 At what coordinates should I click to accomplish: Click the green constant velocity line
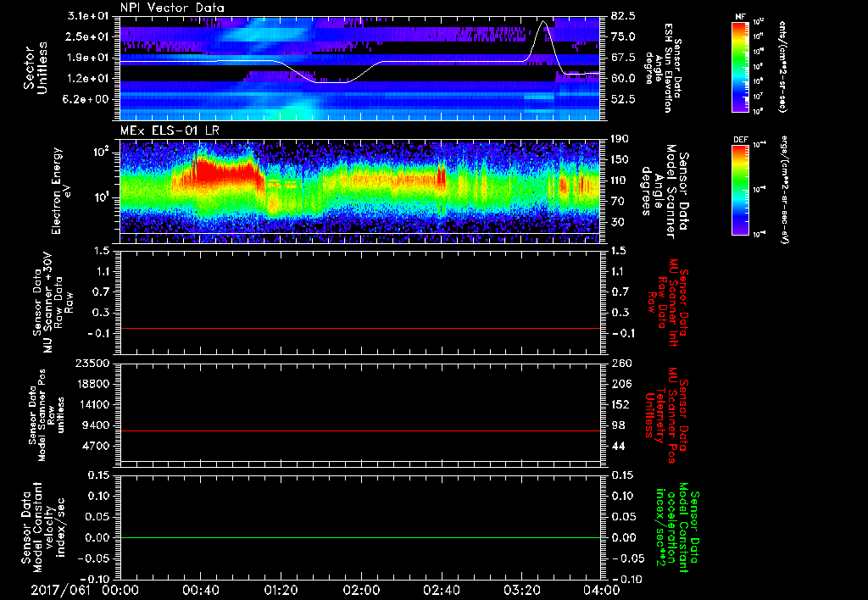(x=360, y=538)
